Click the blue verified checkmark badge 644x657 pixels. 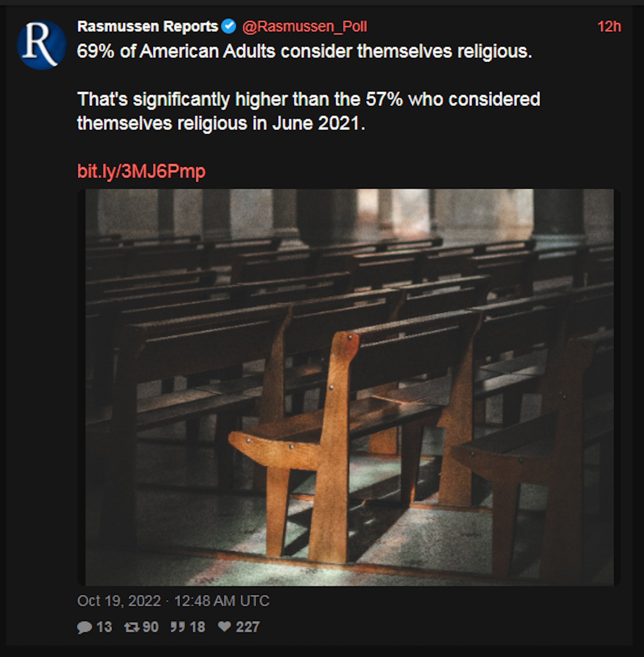point(229,26)
